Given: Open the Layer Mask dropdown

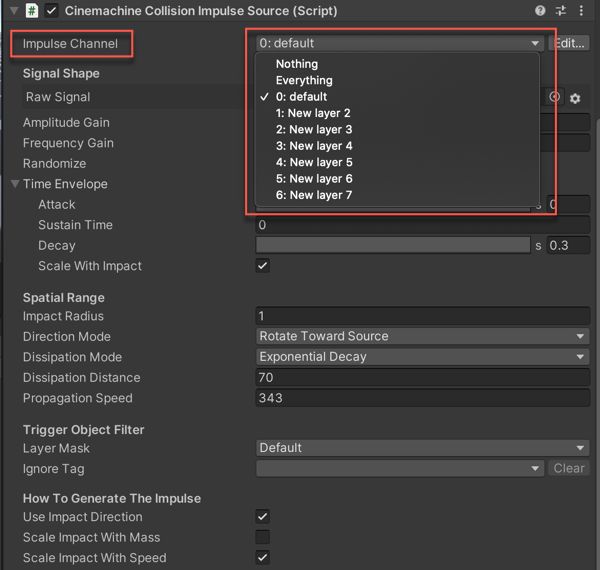Looking at the screenshot, I should [x=422, y=448].
